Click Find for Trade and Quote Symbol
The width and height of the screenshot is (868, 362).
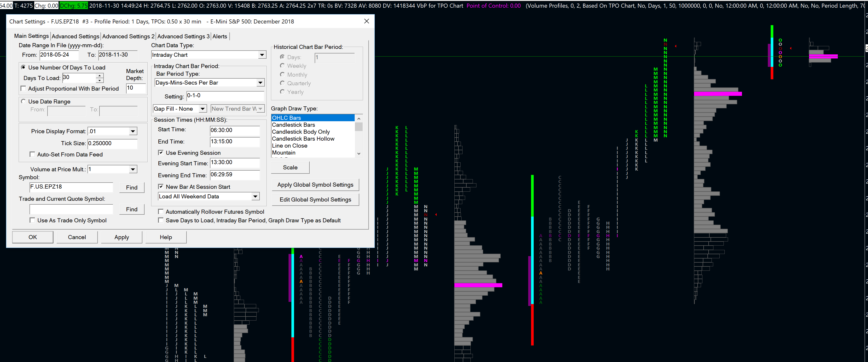132,209
